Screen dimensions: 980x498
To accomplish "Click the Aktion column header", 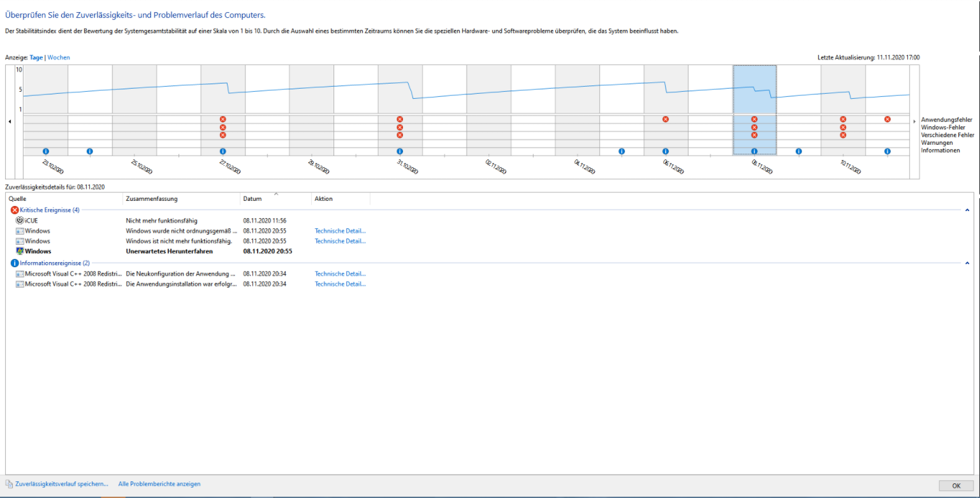I will click(x=340, y=199).
